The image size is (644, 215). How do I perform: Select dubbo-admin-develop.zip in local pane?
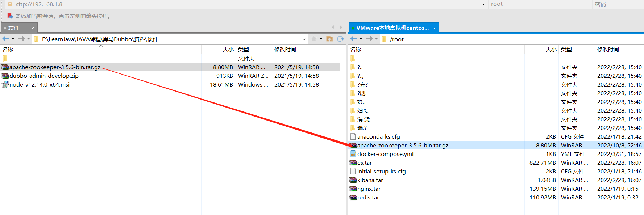[x=44, y=76]
